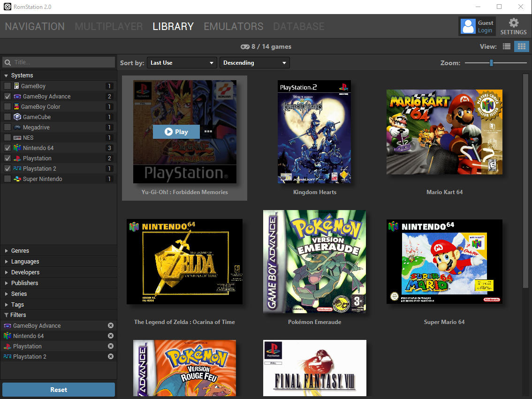
Task: Select the Library tab
Action: pyautogui.click(x=173, y=26)
